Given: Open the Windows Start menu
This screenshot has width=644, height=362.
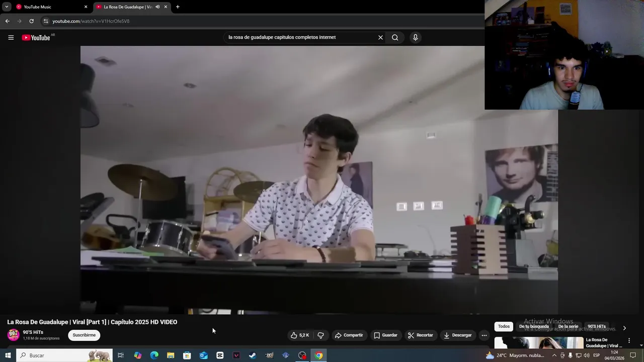Looking at the screenshot, I should point(8,355).
